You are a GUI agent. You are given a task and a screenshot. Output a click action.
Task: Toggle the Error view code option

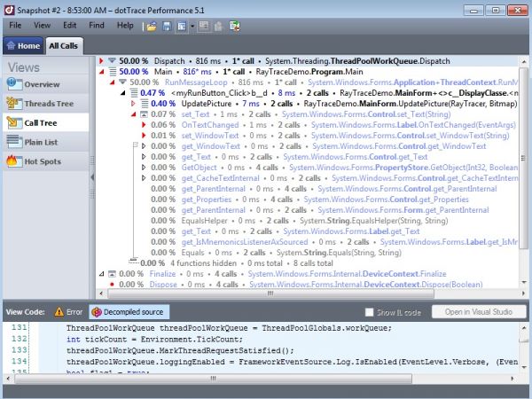pos(68,312)
